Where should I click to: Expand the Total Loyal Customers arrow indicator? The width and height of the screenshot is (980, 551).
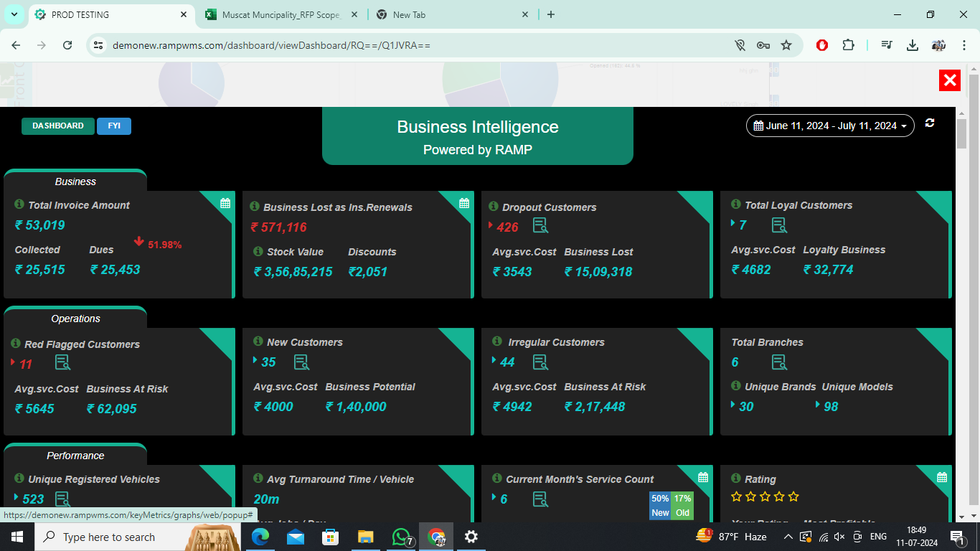tap(732, 225)
